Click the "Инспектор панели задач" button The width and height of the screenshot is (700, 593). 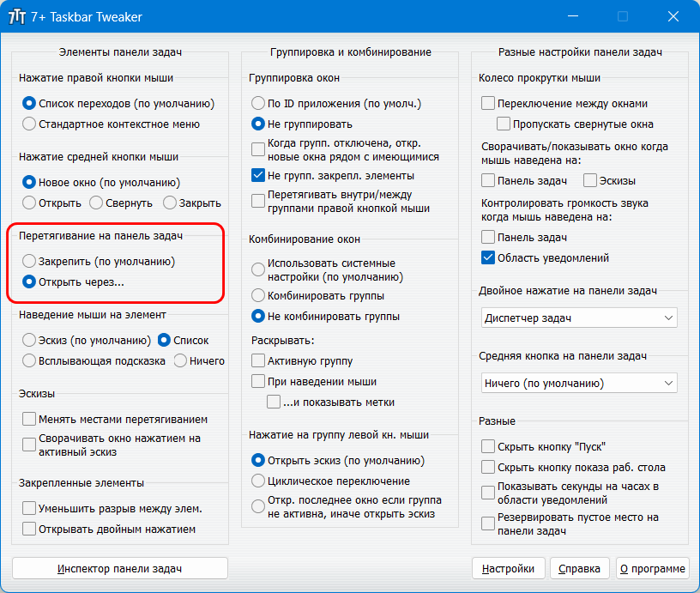pyautogui.click(x=120, y=568)
